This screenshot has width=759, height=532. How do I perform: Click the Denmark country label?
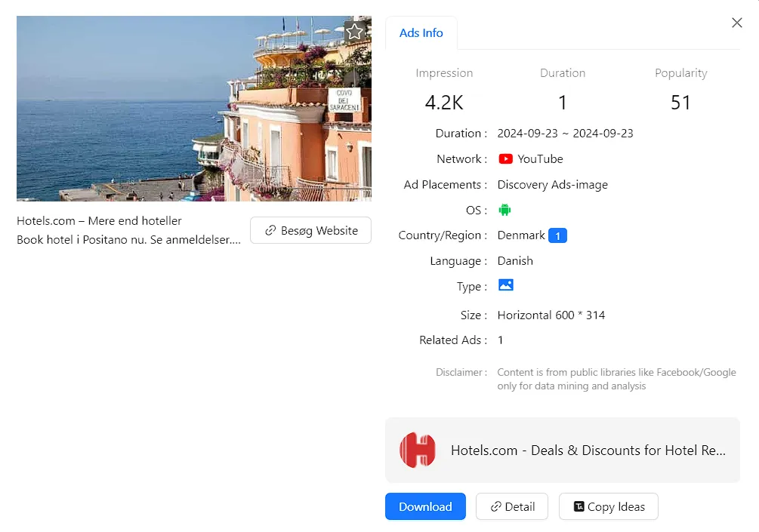click(x=520, y=235)
